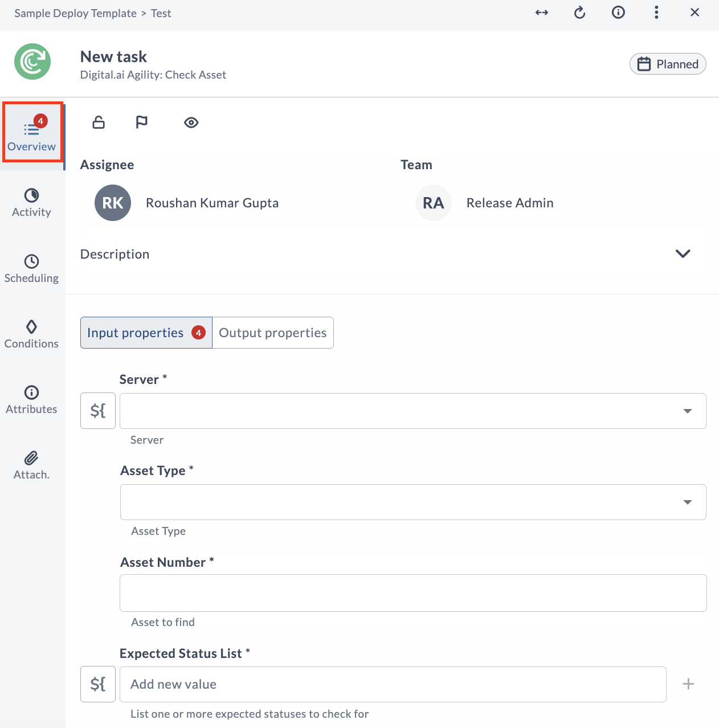Click the green Digital.ai Agility task logo

point(32,62)
